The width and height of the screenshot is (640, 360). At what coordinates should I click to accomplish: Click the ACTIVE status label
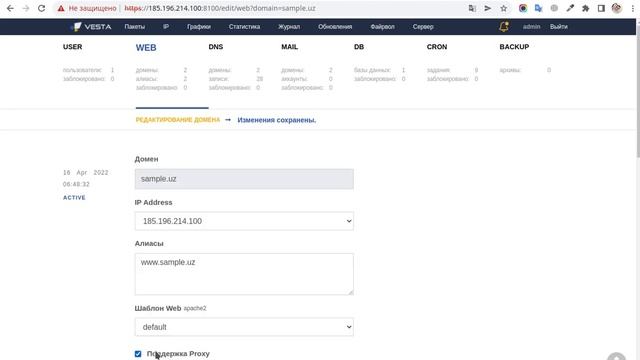[x=74, y=198]
